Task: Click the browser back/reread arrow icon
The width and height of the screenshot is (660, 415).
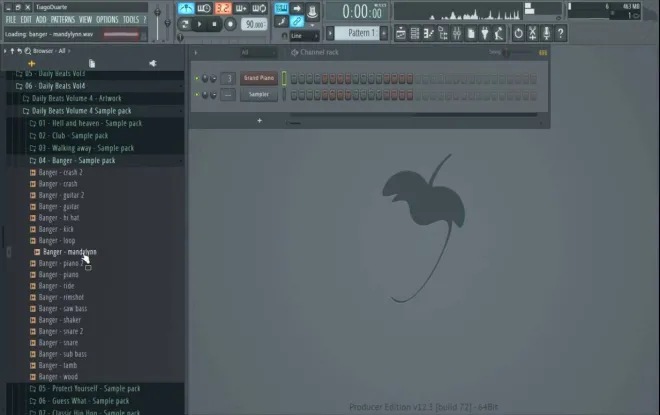Action: [19, 51]
